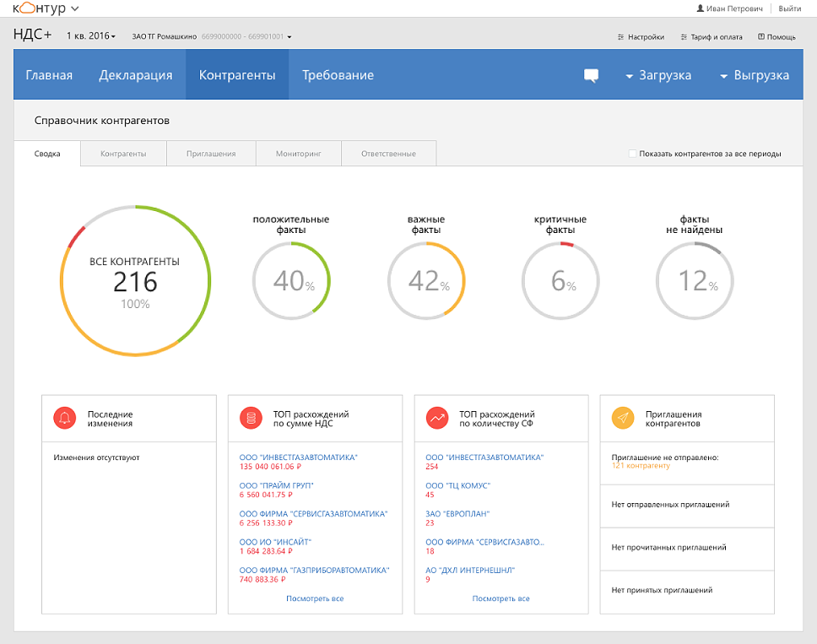Open Помощь help link

pyautogui.click(x=776, y=37)
